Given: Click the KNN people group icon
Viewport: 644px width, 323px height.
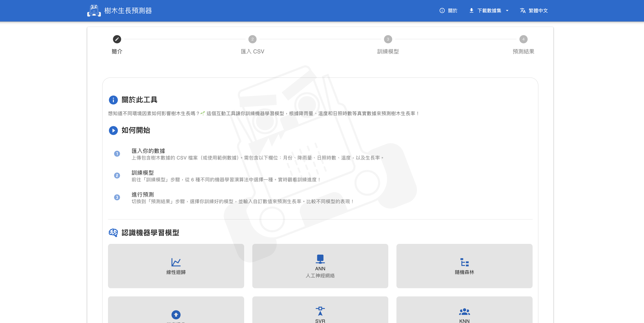Looking at the screenshot, I should pyautogui.click(x=464, y=312).
